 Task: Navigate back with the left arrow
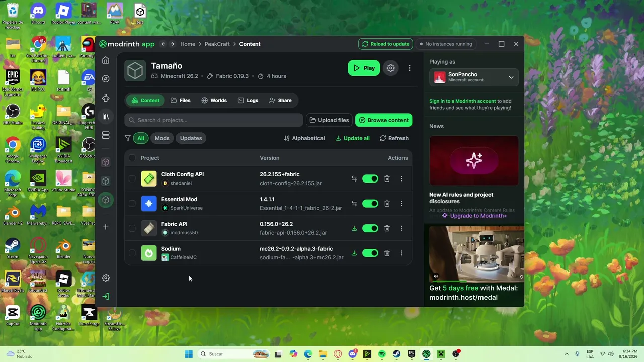163,44
